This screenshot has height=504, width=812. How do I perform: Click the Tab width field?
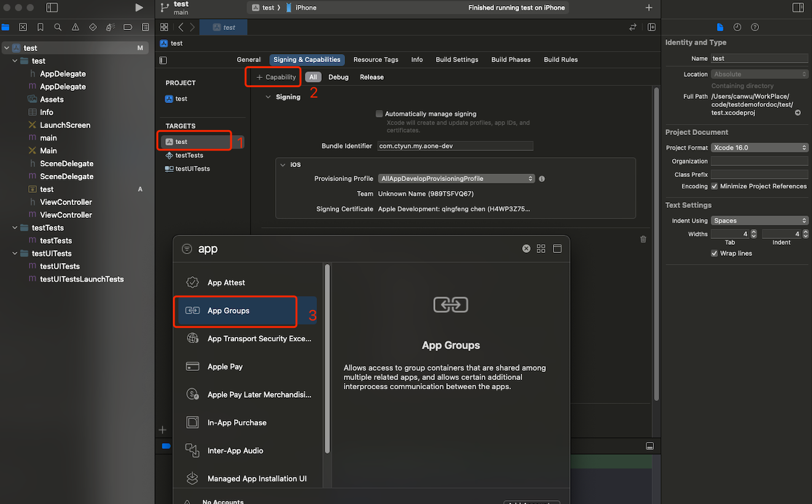click(730, 234)
